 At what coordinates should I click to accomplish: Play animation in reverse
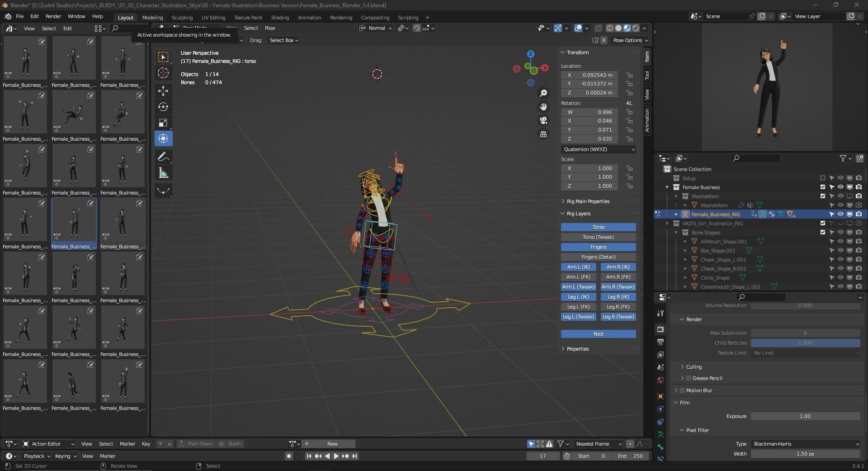coord(327,456)
